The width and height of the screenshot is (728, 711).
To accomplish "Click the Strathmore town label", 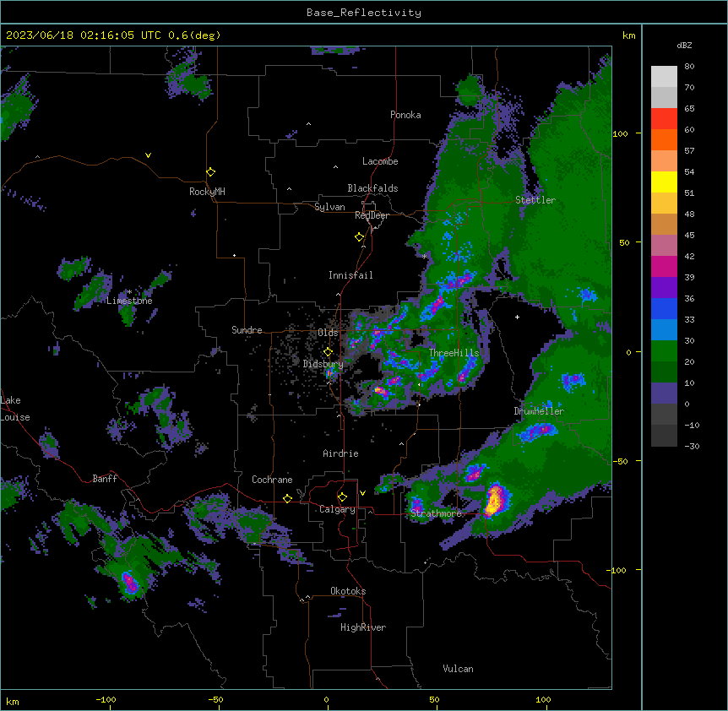I will pyautogui.click(x=436, y=513).
